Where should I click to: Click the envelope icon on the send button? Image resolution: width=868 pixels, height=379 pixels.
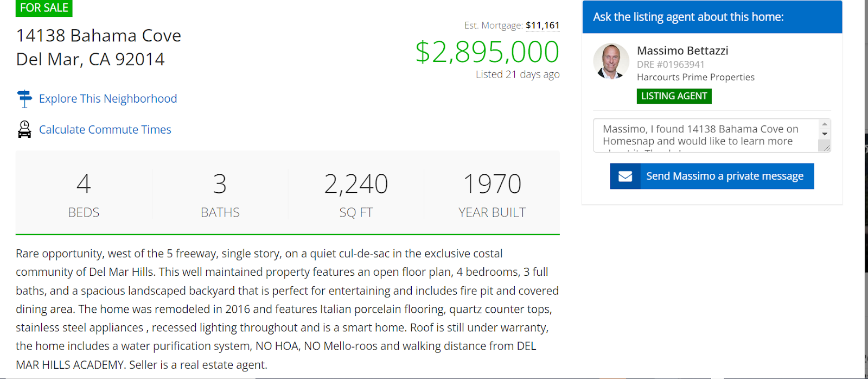click(625, 176)
